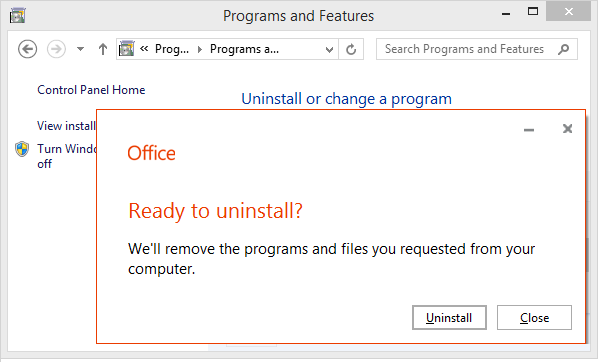Click the Control Panel icon in address bar
The width and height of the screenshot is (600, 362).
[127, 49]
